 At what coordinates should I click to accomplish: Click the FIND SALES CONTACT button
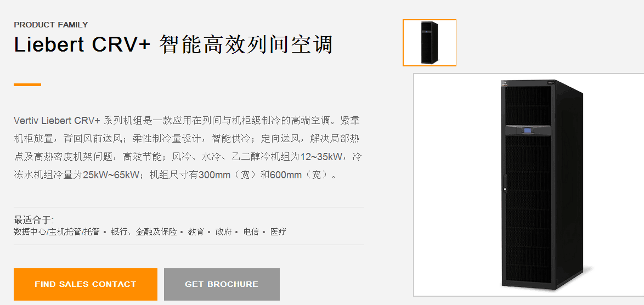(x=86, y=284)
